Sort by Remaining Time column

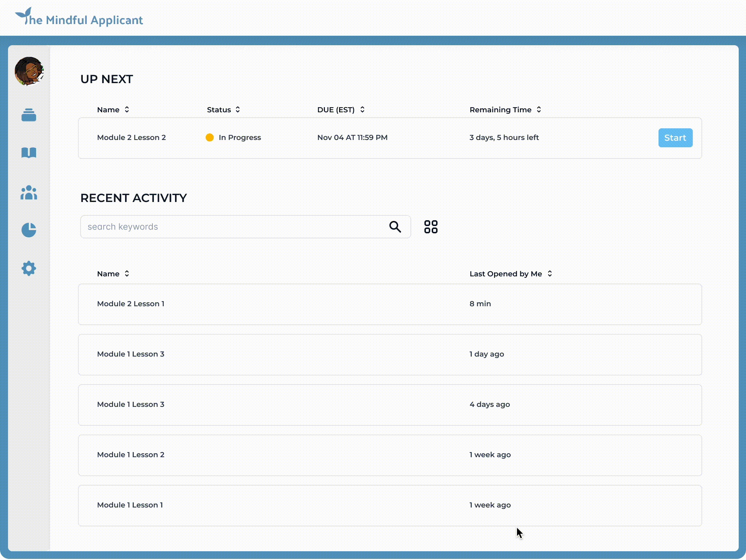click(505, 110)
